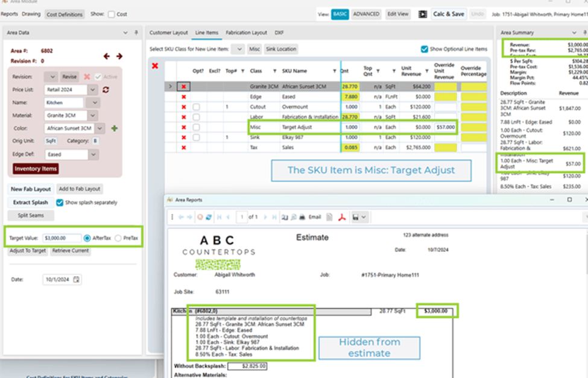588x378 pixels.
Task: Check Opt? box for Labor Fabrication row
Action: coord(196,117)
